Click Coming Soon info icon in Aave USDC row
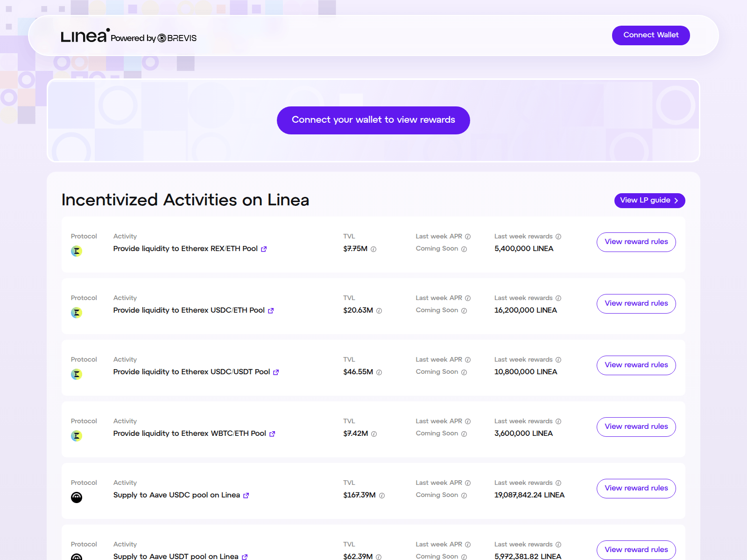747x560 pixels. [464, 496]
